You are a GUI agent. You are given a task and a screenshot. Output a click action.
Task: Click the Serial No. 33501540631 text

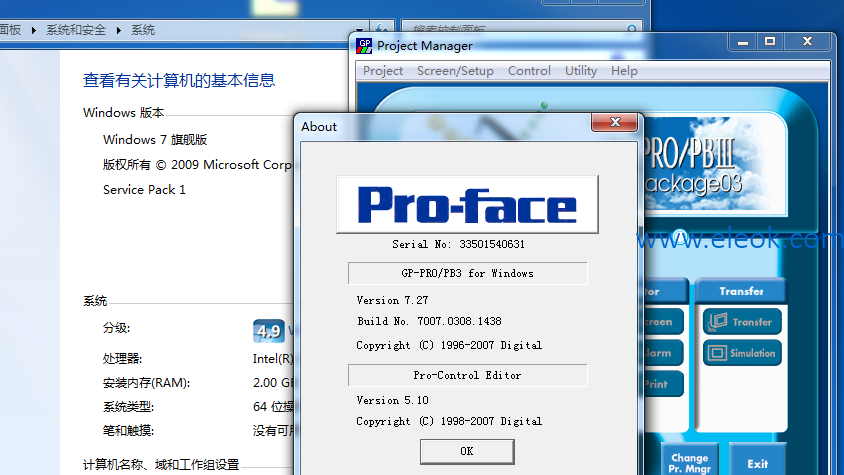pyautogui.click(x=458, y=245)
